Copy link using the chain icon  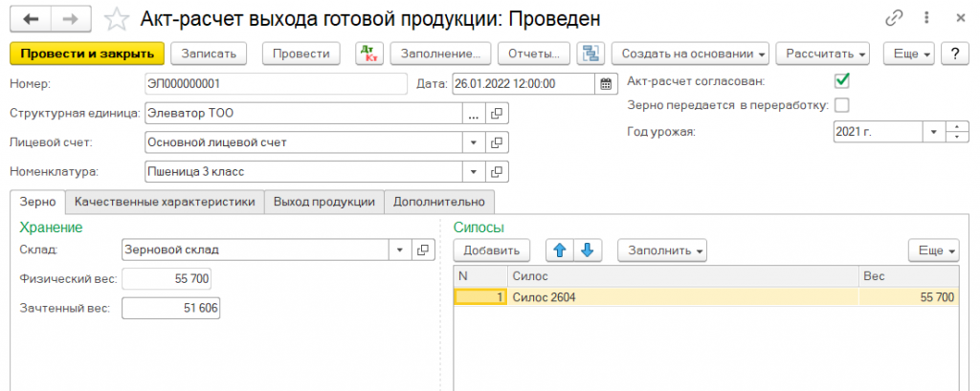[895, 19]
